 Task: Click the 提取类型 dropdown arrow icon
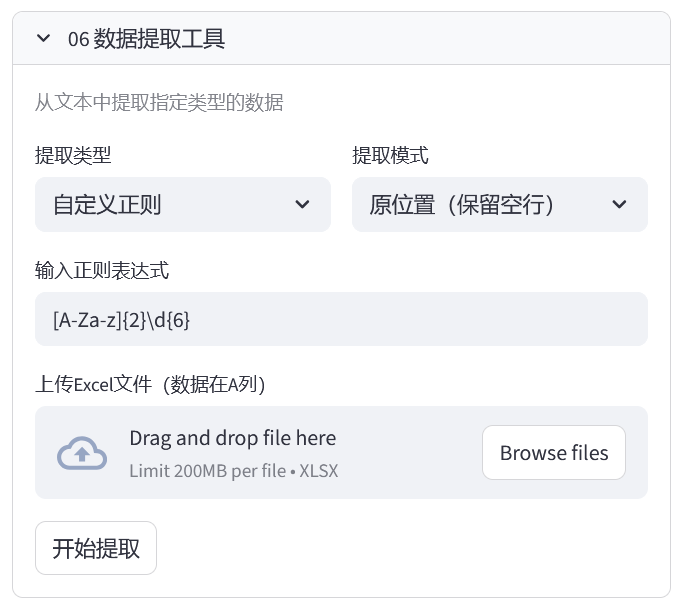[x=302, y=205]
